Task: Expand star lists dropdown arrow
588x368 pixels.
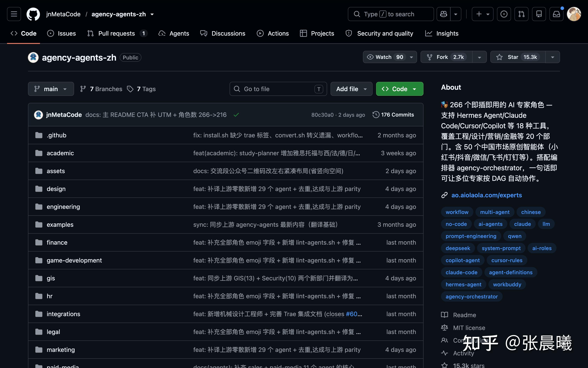Action: click(x=552, y=57)
